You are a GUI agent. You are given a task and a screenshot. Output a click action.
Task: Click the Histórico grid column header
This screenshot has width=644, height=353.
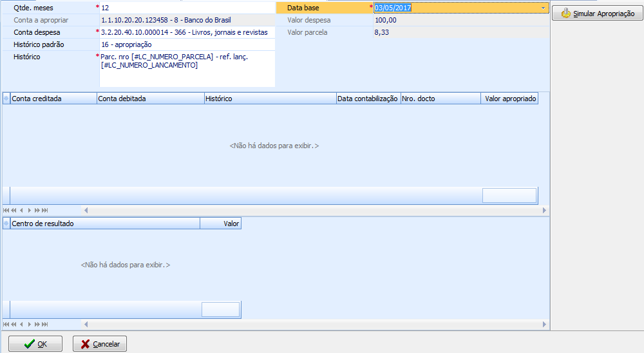click(270, 99)
